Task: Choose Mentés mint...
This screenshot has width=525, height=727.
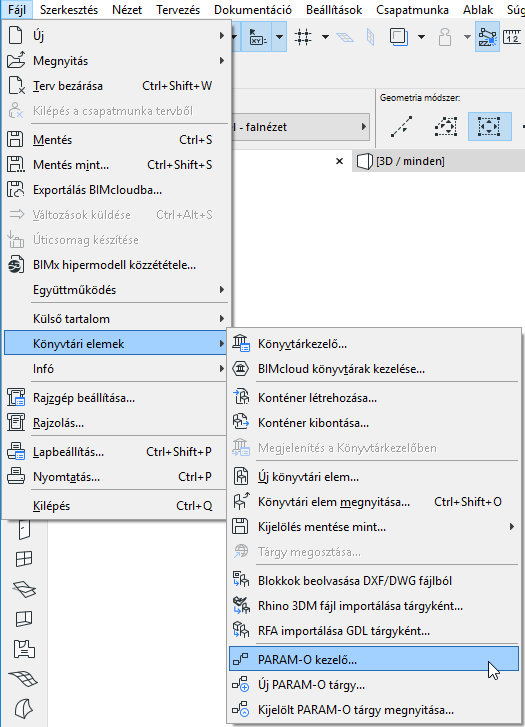Action: 116,164
